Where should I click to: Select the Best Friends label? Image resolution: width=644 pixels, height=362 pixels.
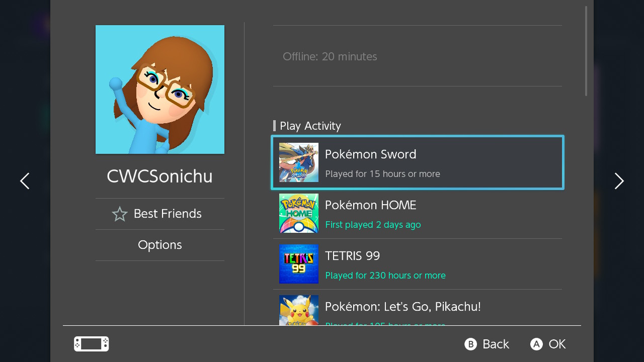pyautogui.click(x=168, y=214)
